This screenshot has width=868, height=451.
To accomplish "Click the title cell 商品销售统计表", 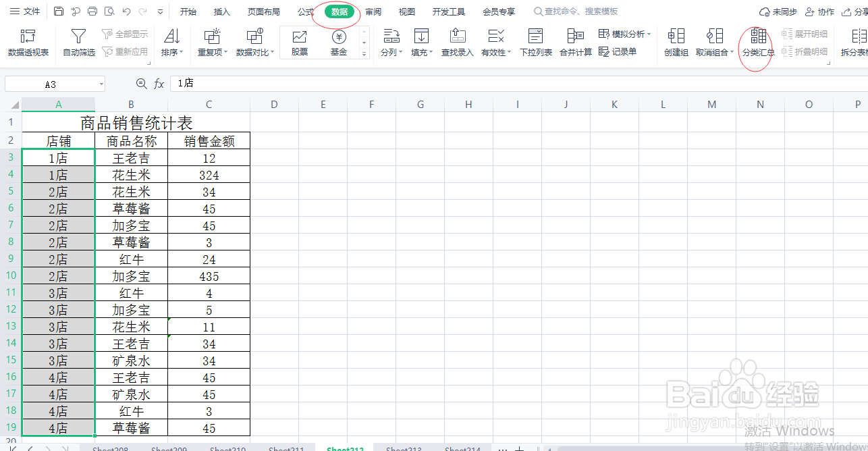I will point(136,123).
